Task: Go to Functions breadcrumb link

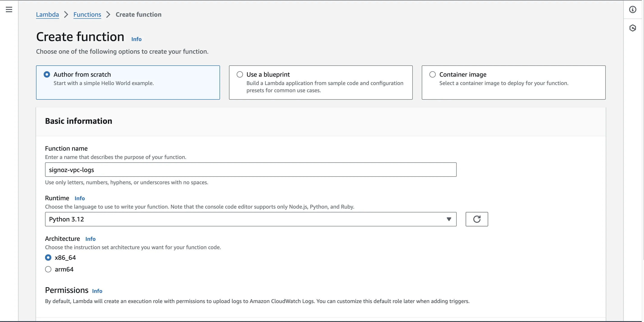Action: 87,14
